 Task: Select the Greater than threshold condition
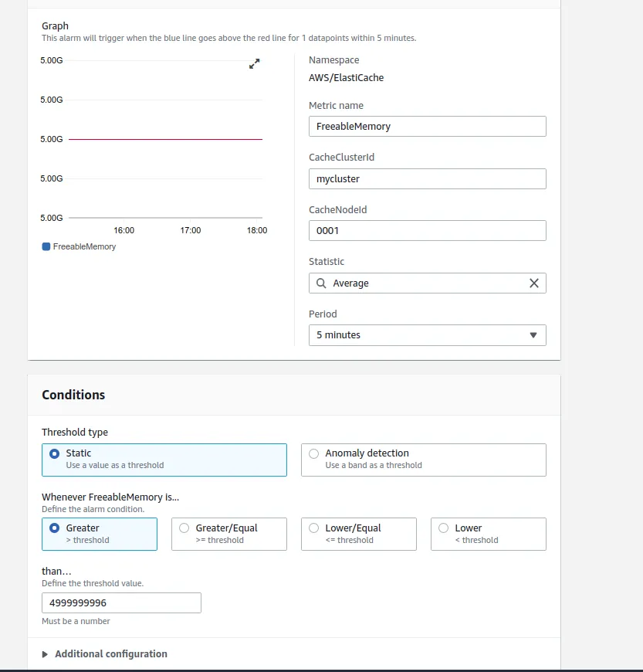[55, 528]
